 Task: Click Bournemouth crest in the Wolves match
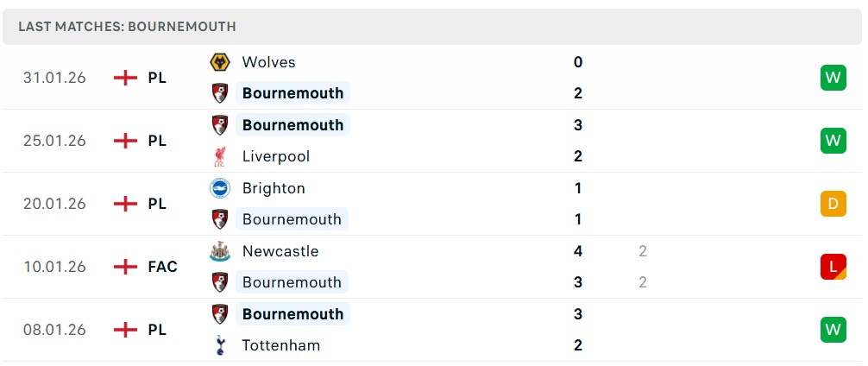pos(220,93)
